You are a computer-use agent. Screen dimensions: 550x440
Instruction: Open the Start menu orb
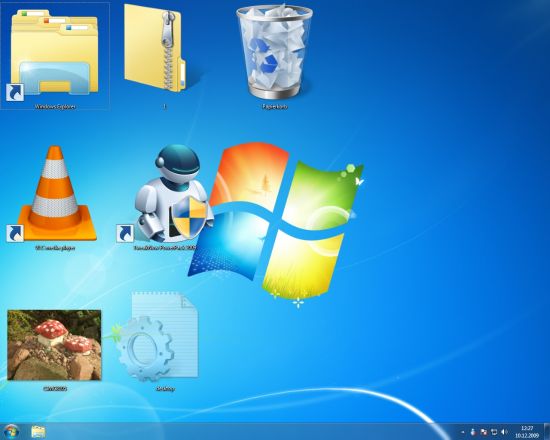(11, 432)
